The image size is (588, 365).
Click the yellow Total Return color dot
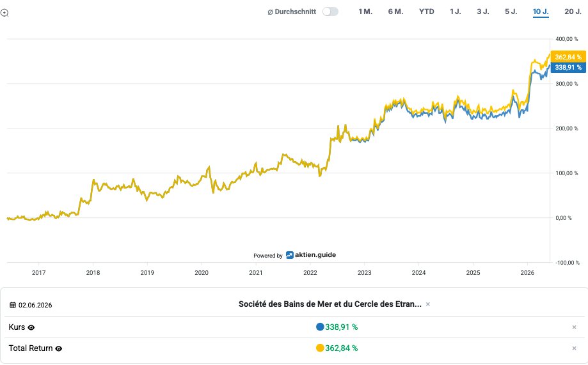click(x=320, y=348)
